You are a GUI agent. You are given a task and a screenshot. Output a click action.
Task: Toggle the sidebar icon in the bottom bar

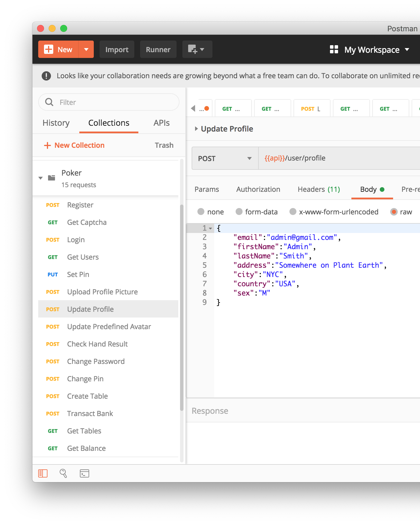[x=43, y=473]
